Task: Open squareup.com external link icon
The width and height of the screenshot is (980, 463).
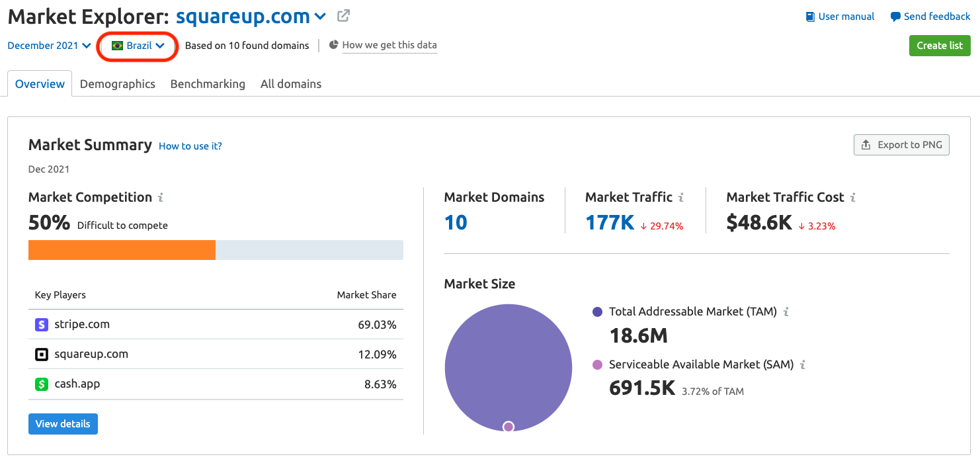Action: (x=343, y=16)
